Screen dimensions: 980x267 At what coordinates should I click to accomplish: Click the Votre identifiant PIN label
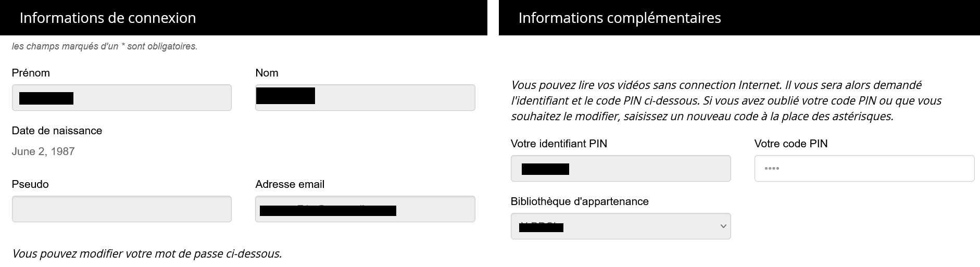(559, 144)
